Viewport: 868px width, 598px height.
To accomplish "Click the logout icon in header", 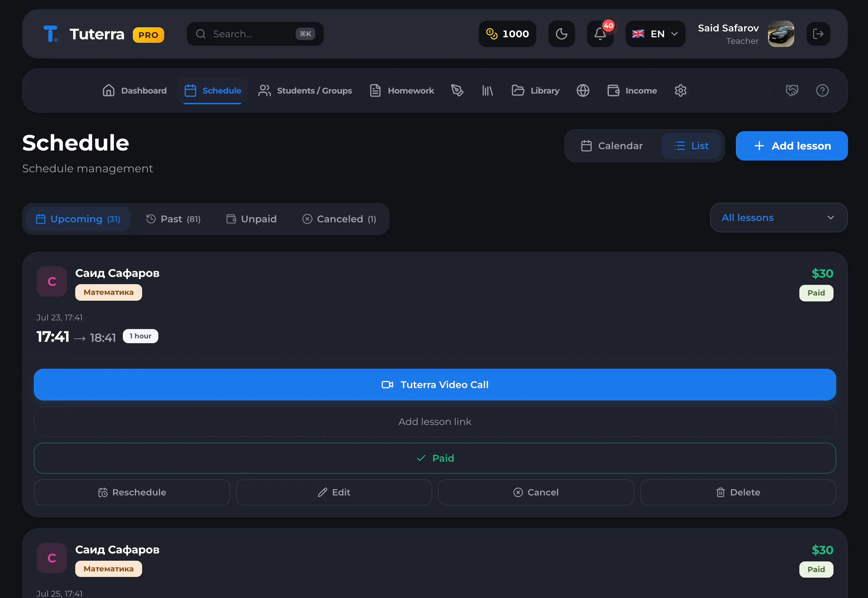I will (x=818, y=34).
